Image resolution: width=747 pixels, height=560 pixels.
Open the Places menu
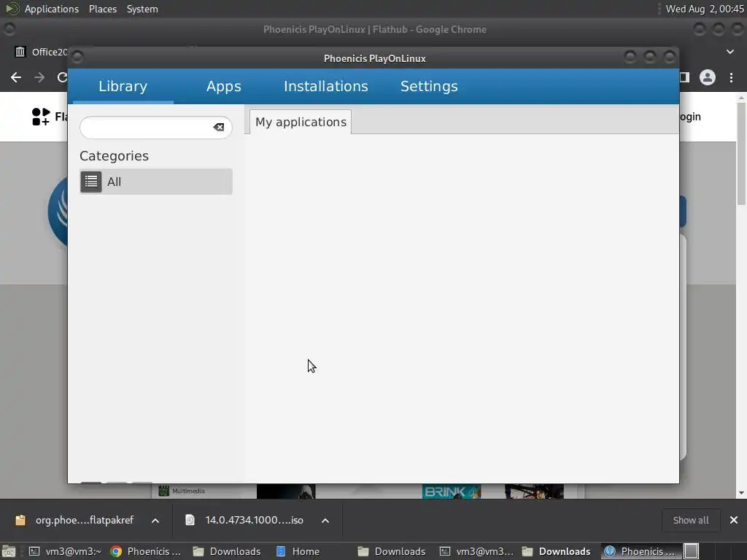[x=102, y=9]
